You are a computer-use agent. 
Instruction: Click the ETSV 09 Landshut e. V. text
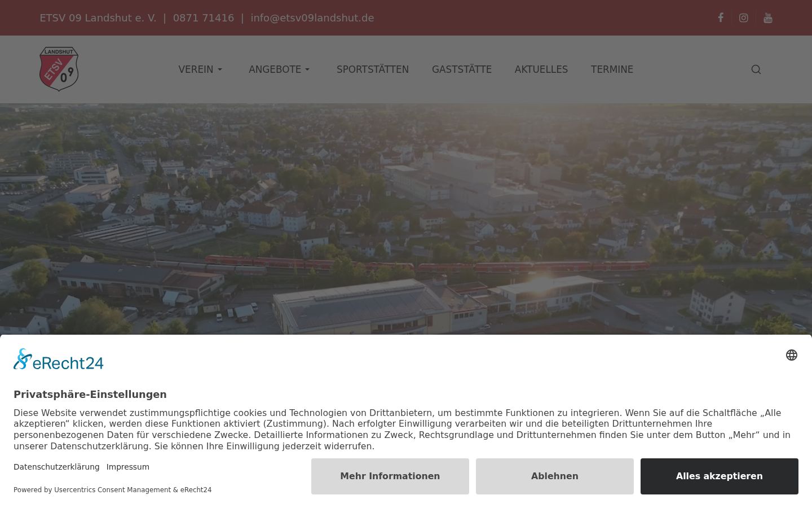click(x=98, y=18)
